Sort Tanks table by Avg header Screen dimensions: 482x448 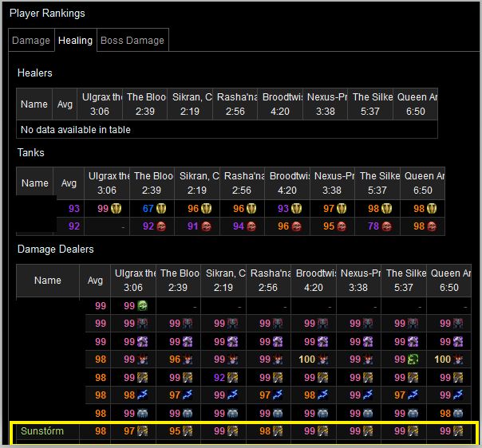[69, 183]
